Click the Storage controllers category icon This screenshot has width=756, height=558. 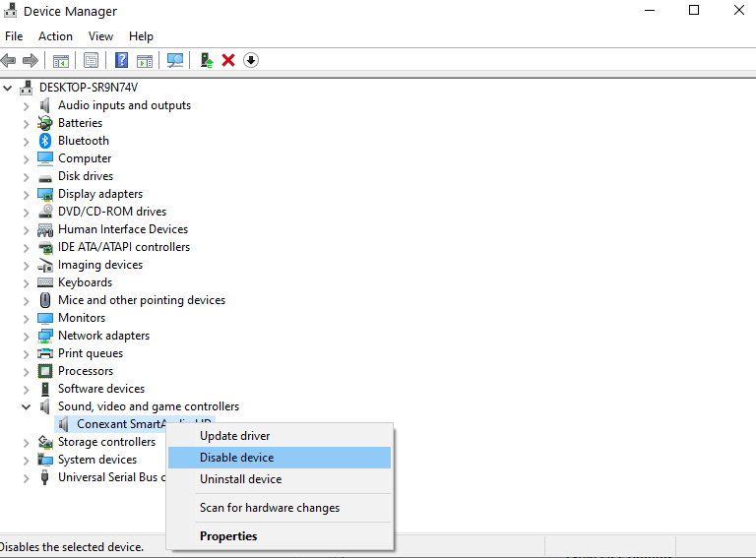pos(45,442)
